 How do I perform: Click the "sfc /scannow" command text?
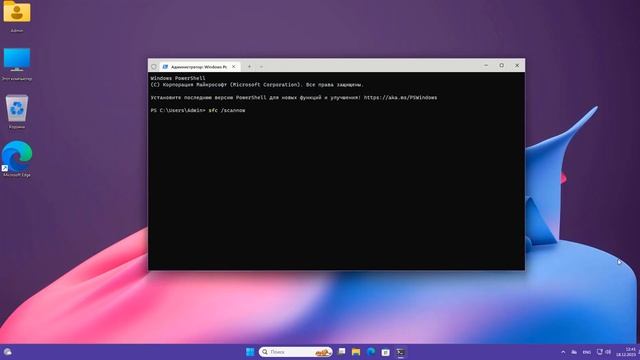pyautogui.click(x=227, y=110)
